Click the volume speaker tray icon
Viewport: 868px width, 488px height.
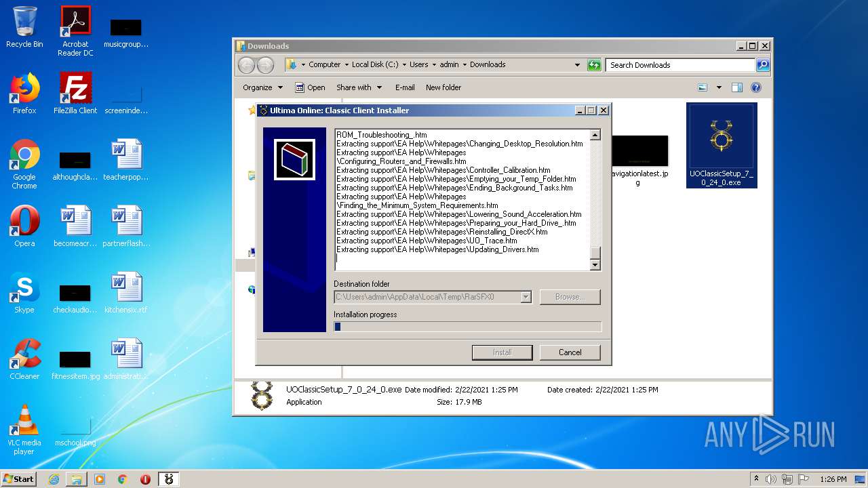pyautogui.click(x=771, y=479)
